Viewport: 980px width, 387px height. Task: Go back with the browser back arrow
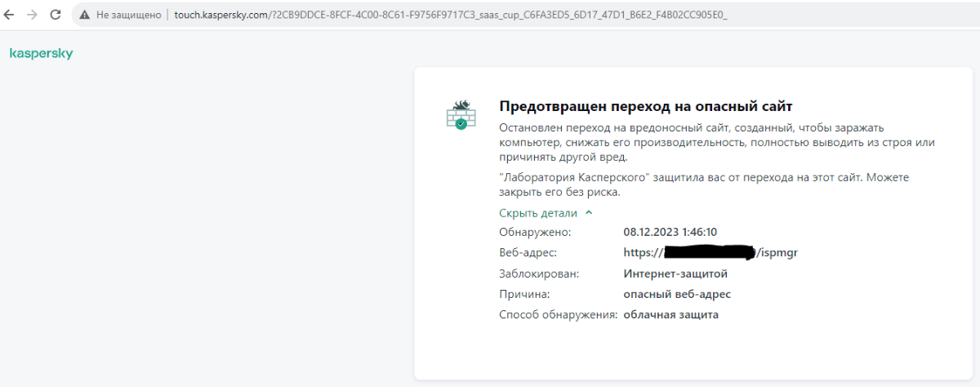[10, 15]
